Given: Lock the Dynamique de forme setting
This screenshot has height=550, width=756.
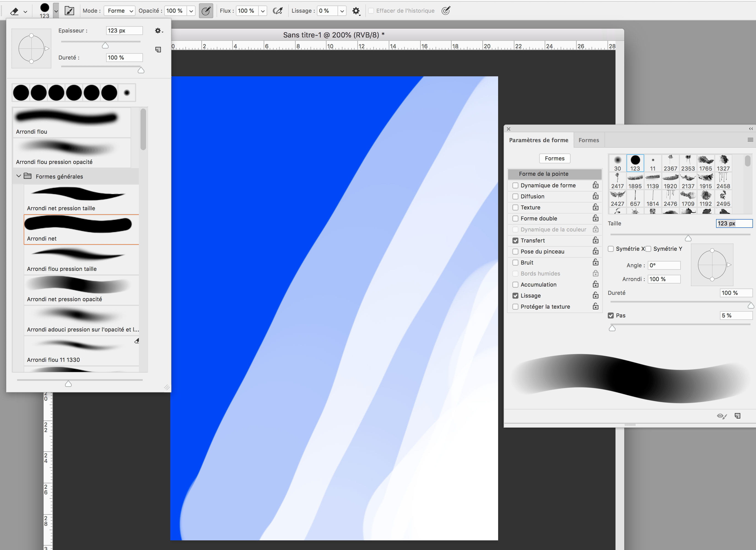Looking at the screenshot, I should coord(596,185).
